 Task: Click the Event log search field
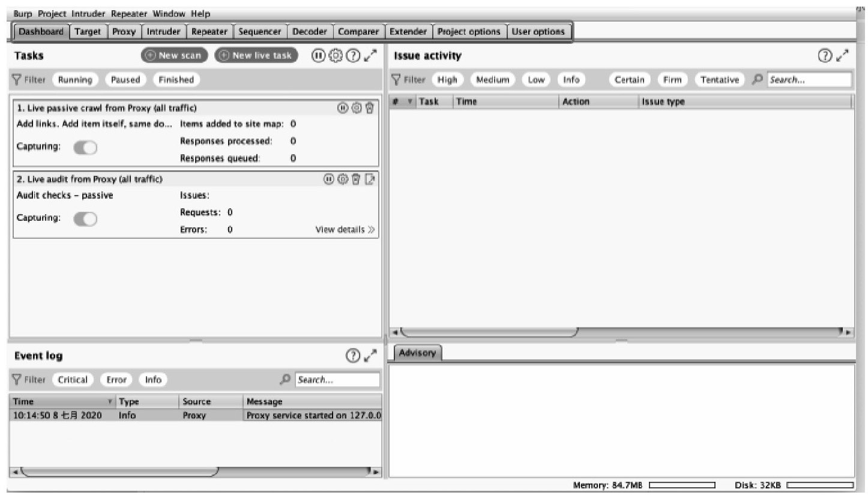coord(337,380)
